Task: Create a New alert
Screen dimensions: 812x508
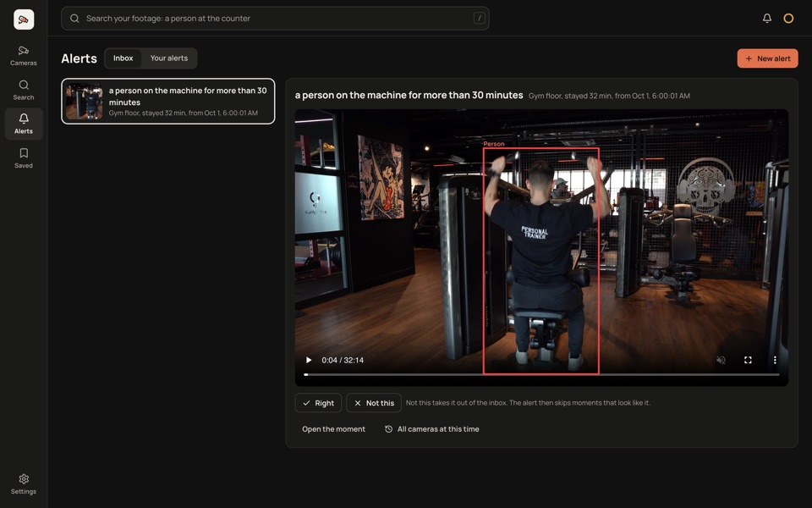Action: [x=767, y=58]
